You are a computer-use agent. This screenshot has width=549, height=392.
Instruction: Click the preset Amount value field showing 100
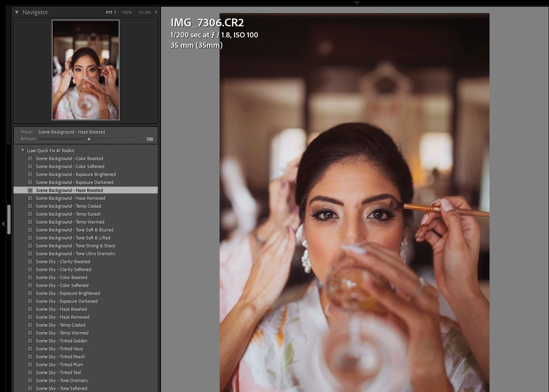click(x=149, y=139)
